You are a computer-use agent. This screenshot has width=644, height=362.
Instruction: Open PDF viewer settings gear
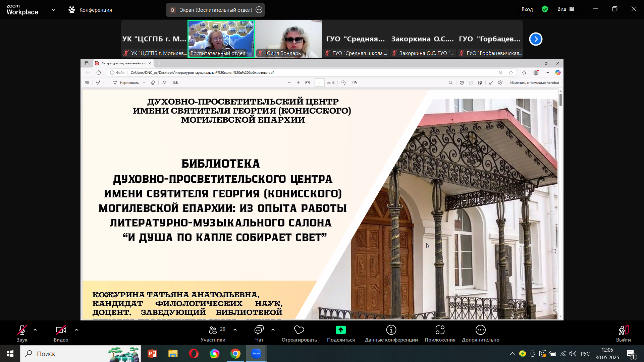[500, 82]
